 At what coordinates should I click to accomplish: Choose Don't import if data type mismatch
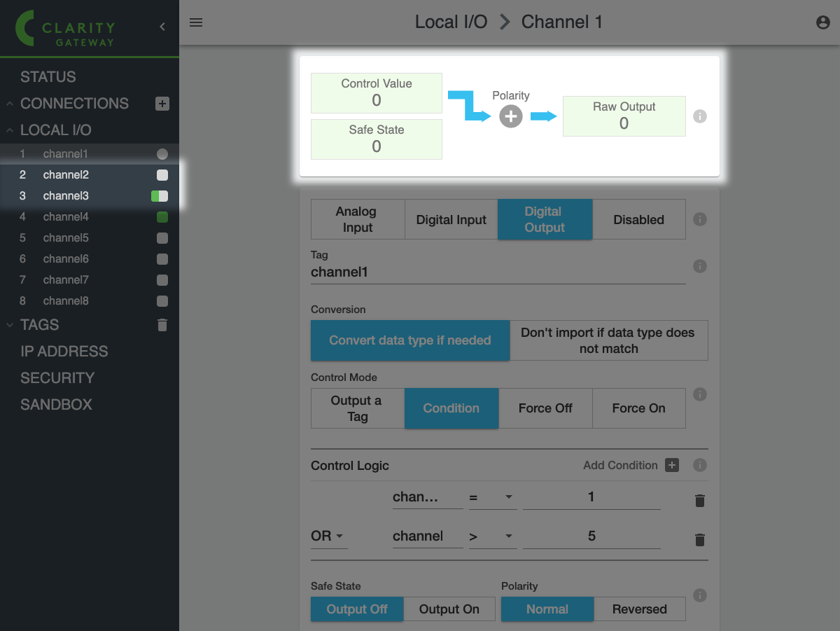[608, 340]
